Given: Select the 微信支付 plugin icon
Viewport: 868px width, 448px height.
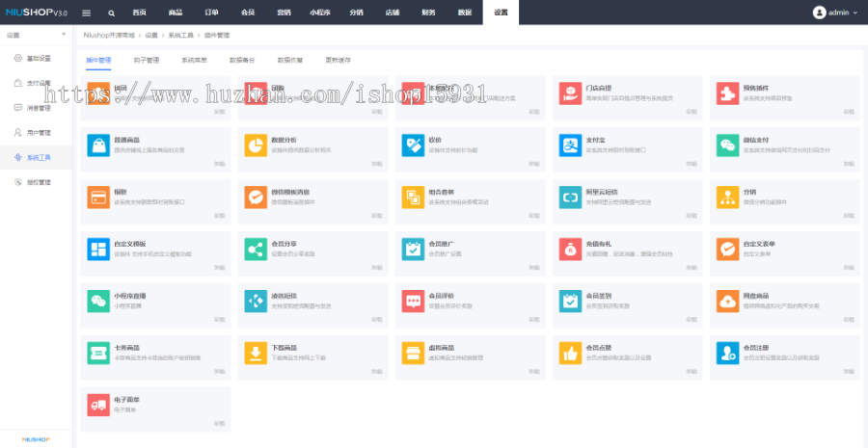Looking at the screenshot, I should pyautogui.click(x=727, y=145).
